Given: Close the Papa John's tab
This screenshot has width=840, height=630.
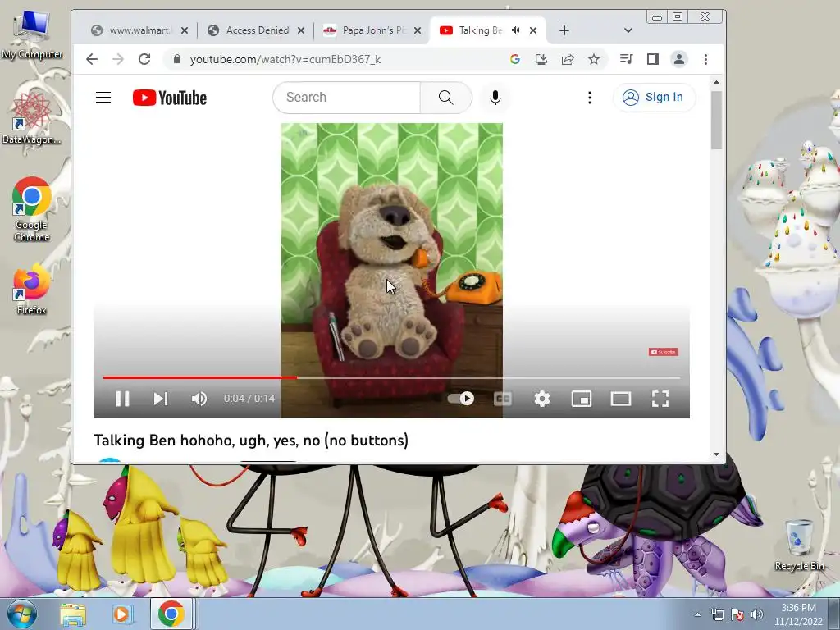Looking at the screenshot, I should pyautogui.click(x=418, y=30).
